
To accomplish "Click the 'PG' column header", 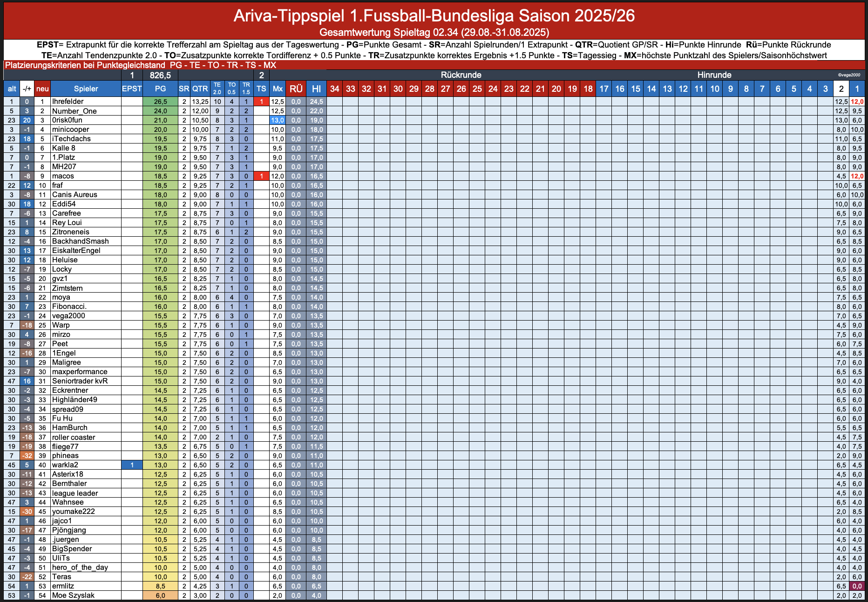I will [x=160, y=89].
